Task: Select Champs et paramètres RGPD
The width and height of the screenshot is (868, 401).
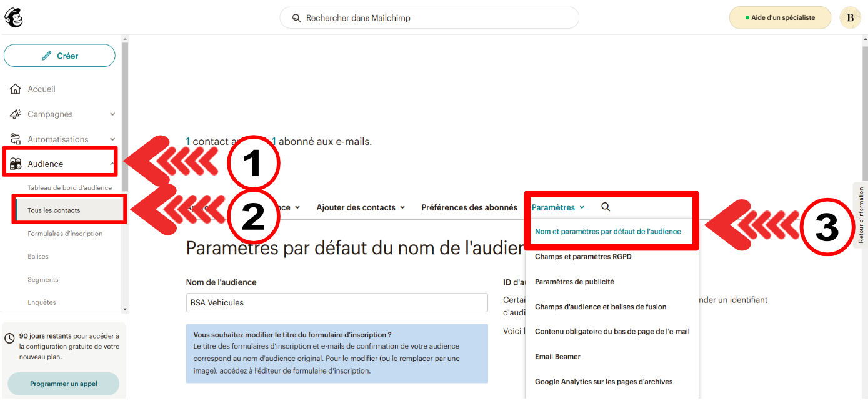Action: tap(583, 257)
